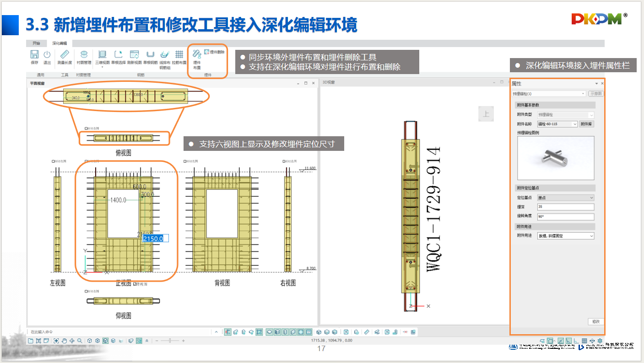The image size is (644, 363).
Task: Expand the command line history chevron
Action: click(216, 331)
